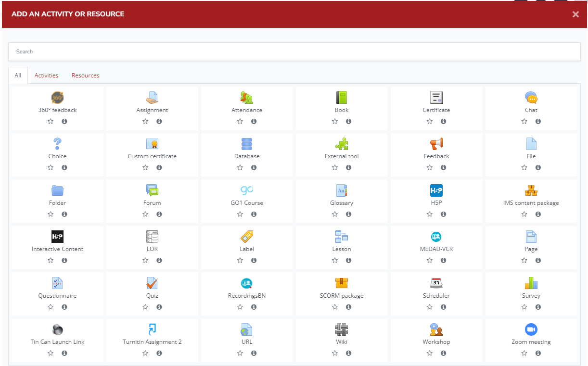Select the 360° feedback icon
The image size is (588, 366).
(x=57, y=97)
